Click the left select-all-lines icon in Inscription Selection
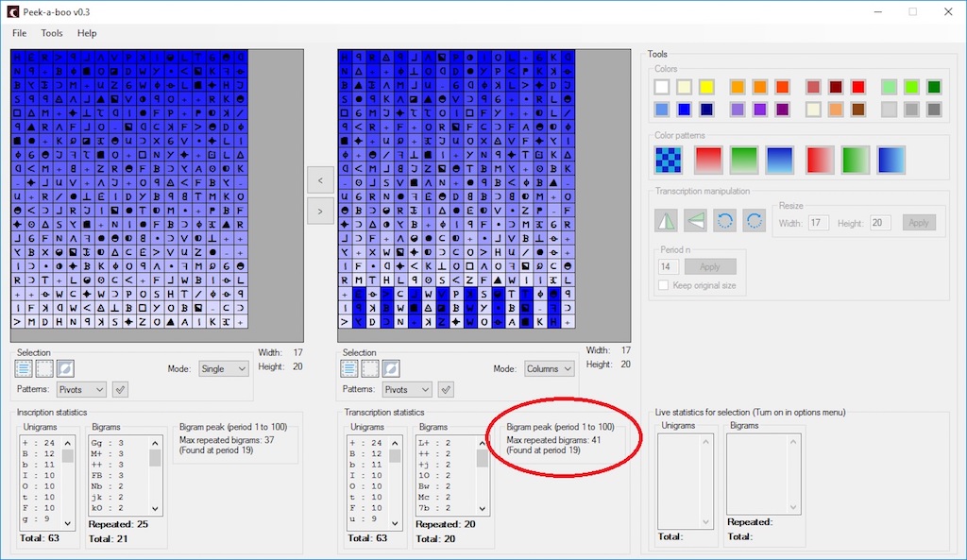 pyautogui.click(x=24, y=369)
